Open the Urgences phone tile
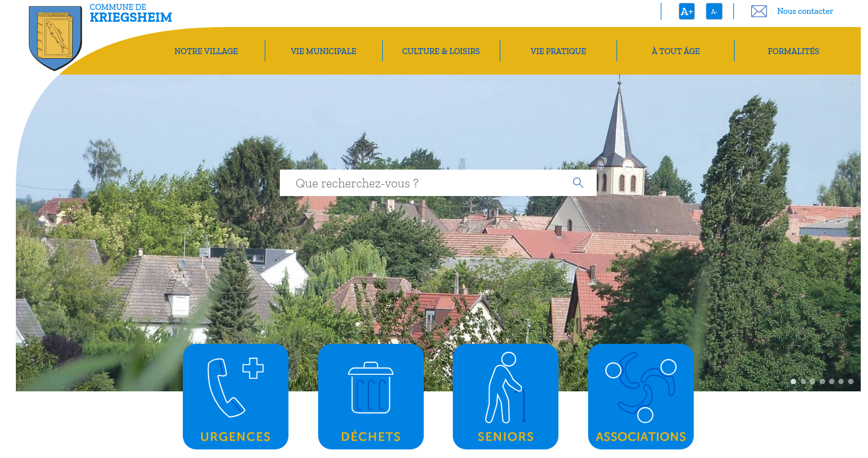Screen dimensions: 868x458 click(x=236, y=396)
